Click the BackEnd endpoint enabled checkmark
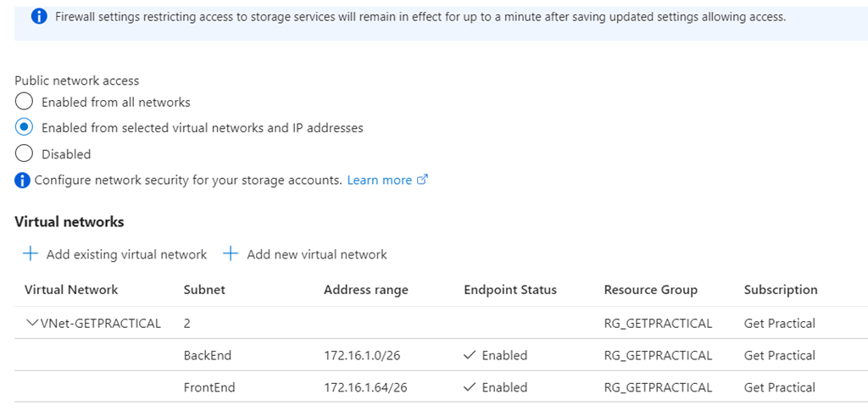Viewport: 868px width, 411px height. click(x=471, y=356)
